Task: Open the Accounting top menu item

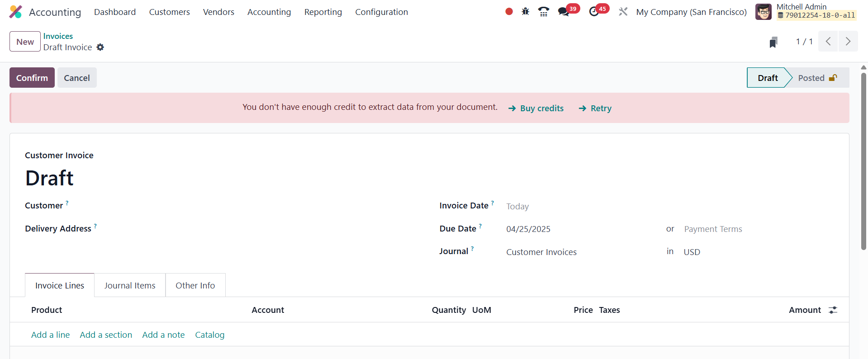Action: [x=269, y=12]
